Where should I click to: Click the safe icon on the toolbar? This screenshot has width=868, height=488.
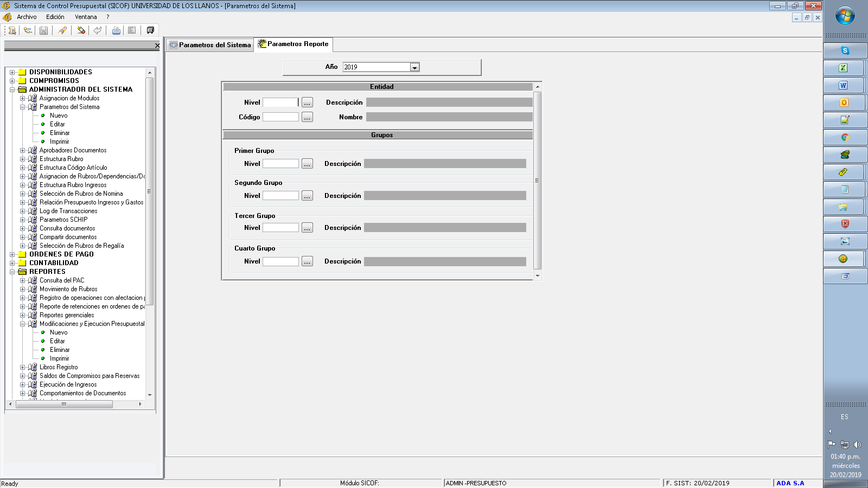150,30
